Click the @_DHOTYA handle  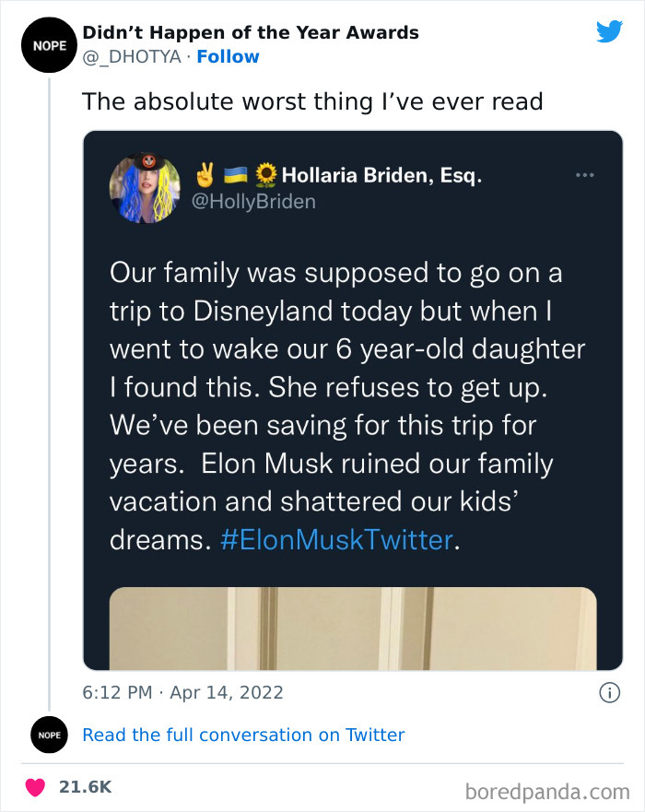[x=132, y=56]
